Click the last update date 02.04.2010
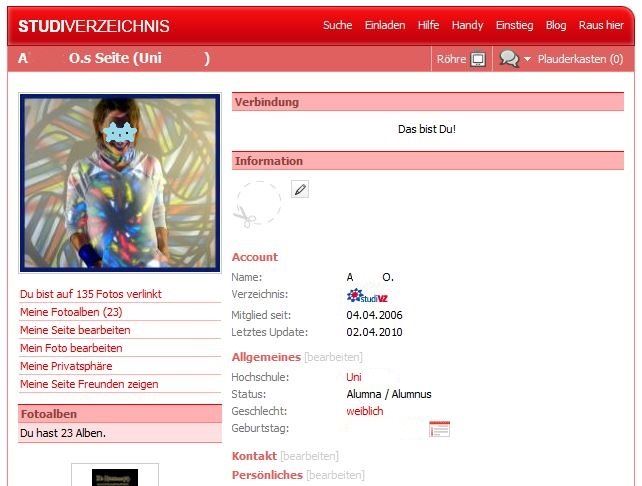The image size is (642, 486). pos(374,332)
